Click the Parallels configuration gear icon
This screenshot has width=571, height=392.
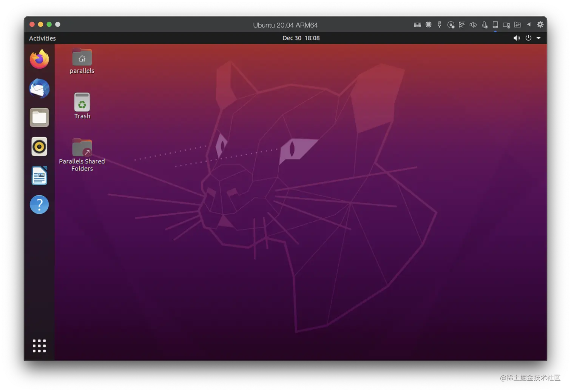540,25
